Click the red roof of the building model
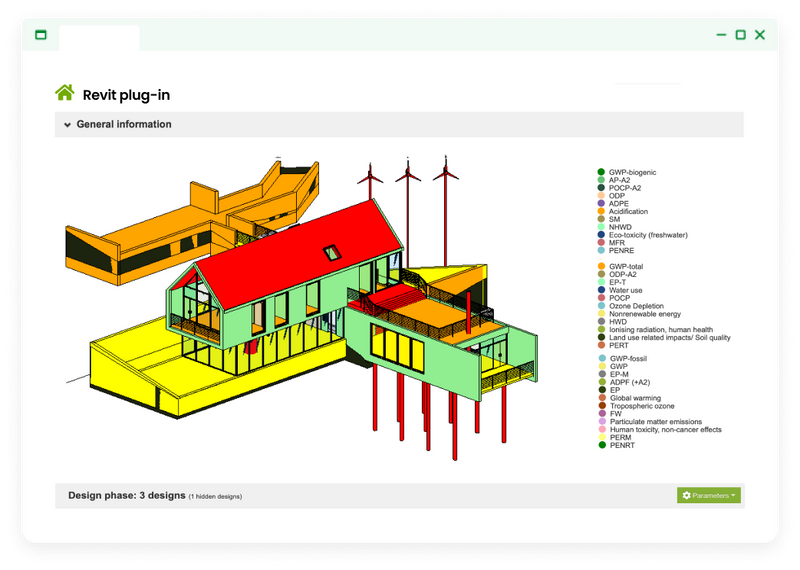The image size is (800, 570). 290,245
